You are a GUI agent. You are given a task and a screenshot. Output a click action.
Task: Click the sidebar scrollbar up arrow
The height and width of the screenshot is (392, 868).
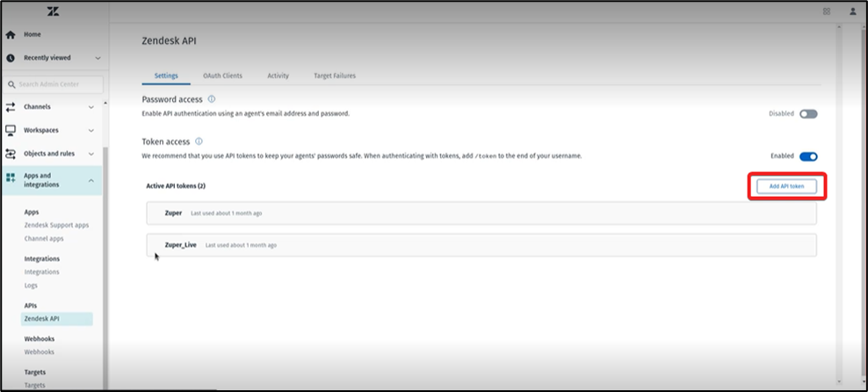click(105, 103)
